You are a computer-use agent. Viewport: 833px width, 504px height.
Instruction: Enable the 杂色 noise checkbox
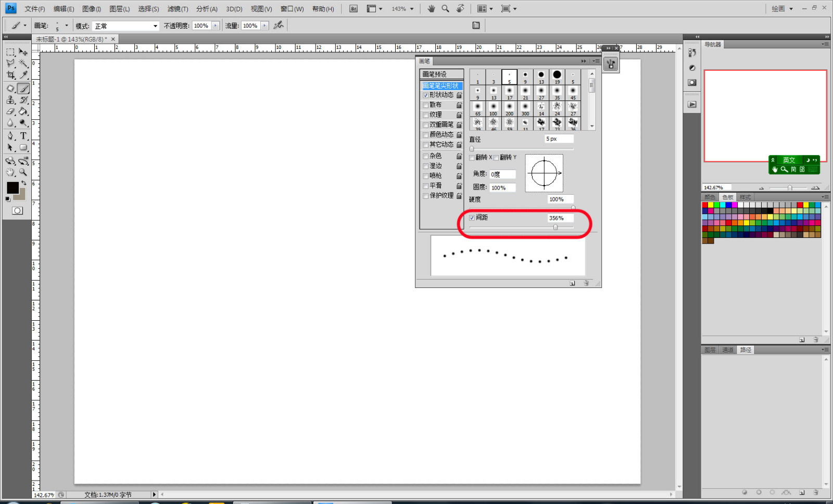(x=426, y=156)
